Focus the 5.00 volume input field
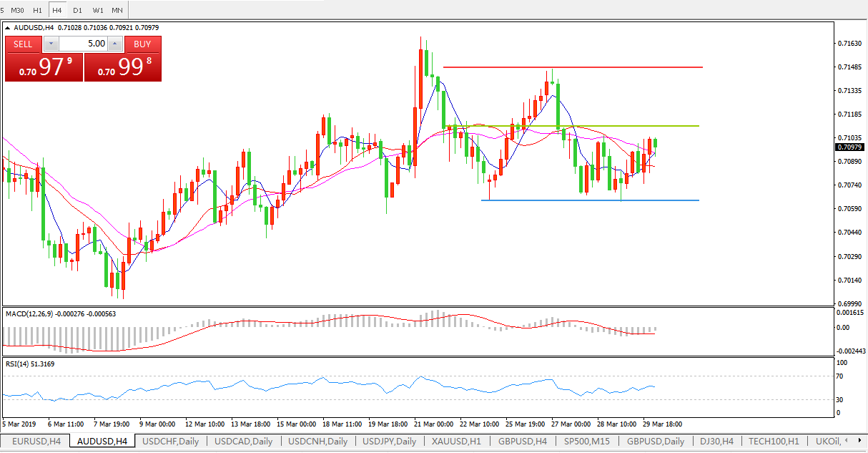Image resolution: width=868 pixels, height=453 pixels. click(83, 44)
